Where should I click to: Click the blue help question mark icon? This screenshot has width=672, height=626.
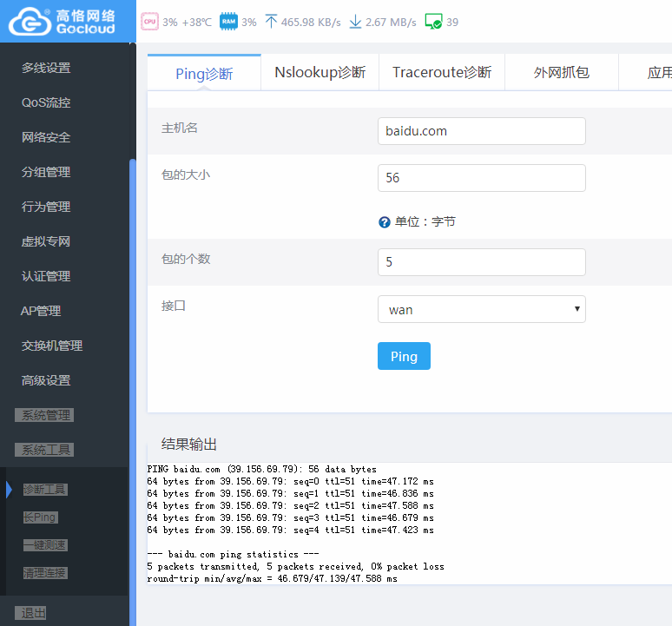tap(385, 222)
